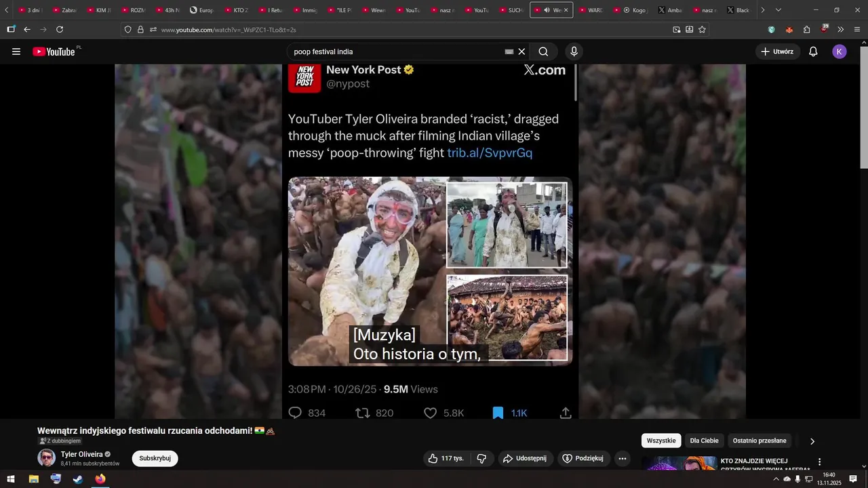The image size is (868, 488).
Task: Share the video via Udostępnij
Action: click(525, 459)
